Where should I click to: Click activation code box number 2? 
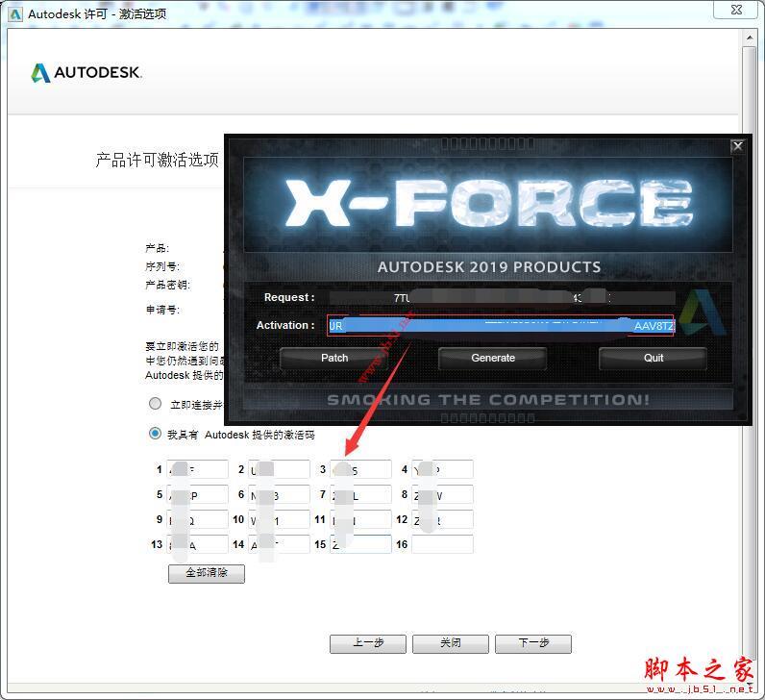(279, 469)
